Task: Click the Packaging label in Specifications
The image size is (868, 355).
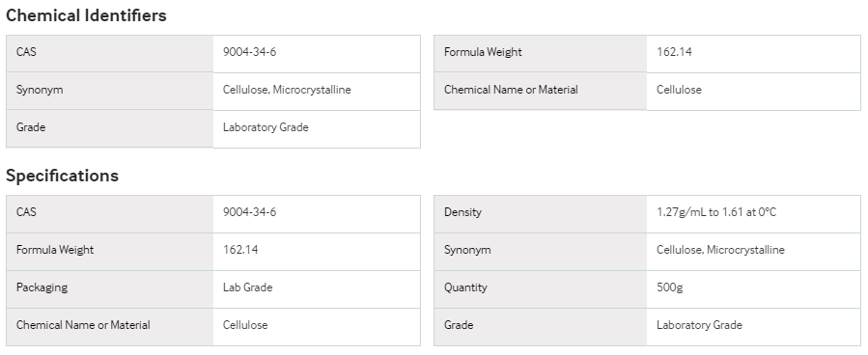Action: [42, 287]
